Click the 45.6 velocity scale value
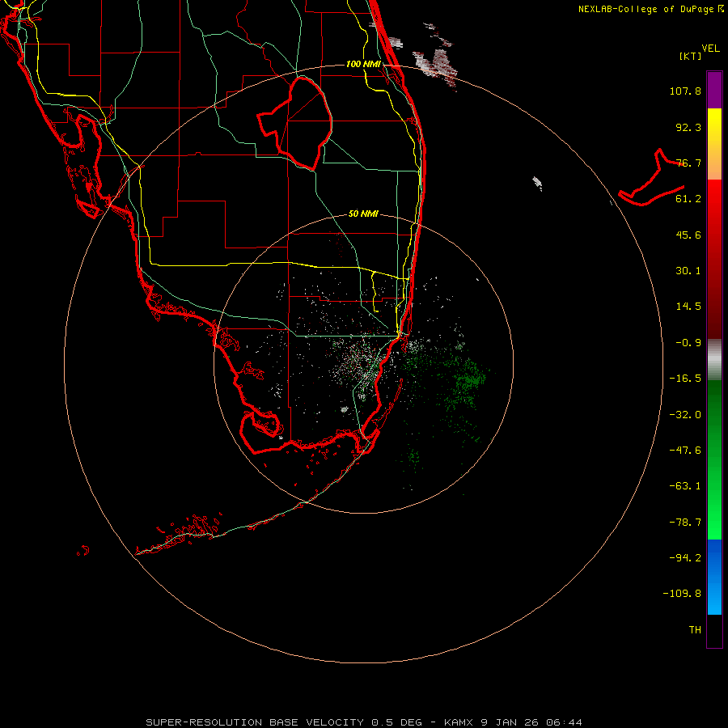Screen dimensions: 728x728 tap(688, 235)
